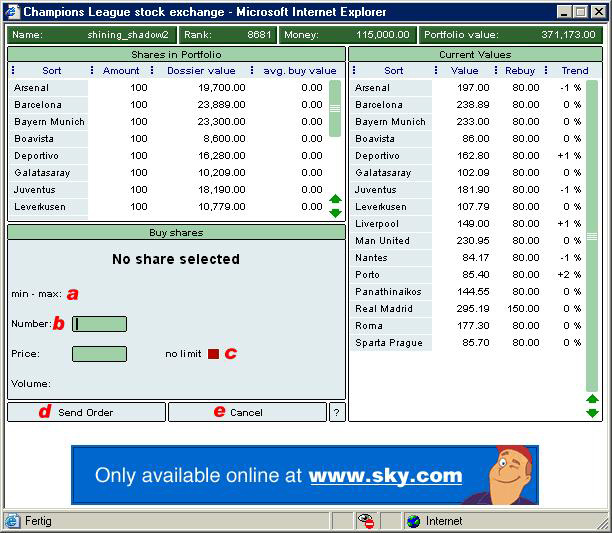The height and width of the screenshot is (533, 612).
Task: Click green up arrow in Current Values
Action: tap(592, 399)
